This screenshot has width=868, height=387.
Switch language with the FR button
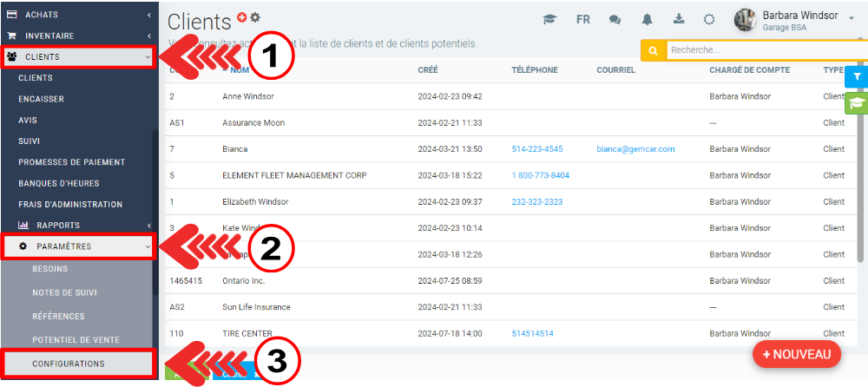583,19
